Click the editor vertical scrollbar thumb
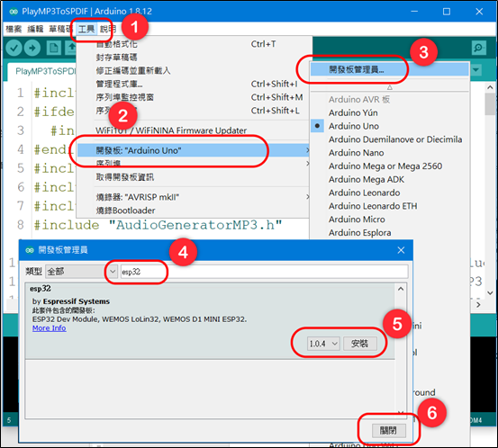 click(491, 104)
